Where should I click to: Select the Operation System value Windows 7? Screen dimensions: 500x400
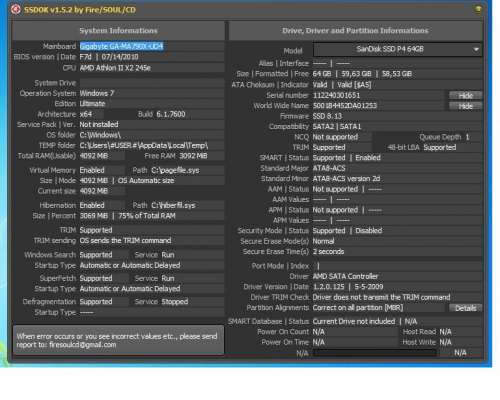pos(97,93)
